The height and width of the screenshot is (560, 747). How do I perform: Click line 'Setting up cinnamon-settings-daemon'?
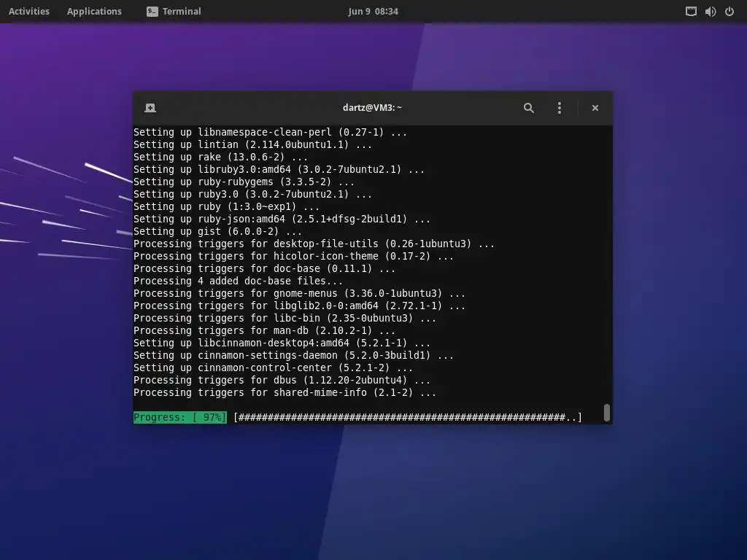tap(293, 355)
